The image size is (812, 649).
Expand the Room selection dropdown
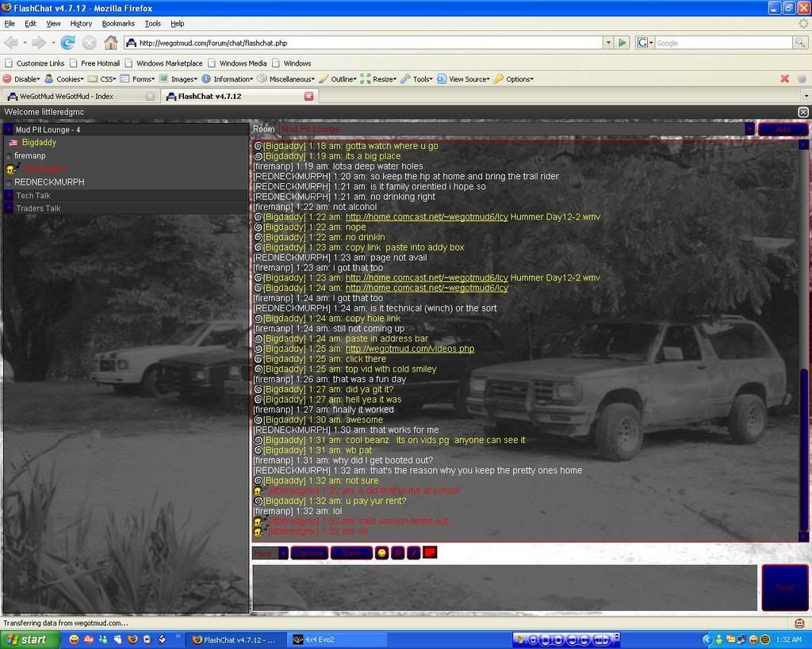tap(749, 129)
